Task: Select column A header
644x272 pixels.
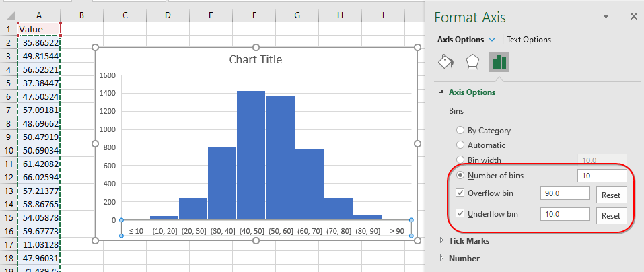Action: [x=39, y=15]
